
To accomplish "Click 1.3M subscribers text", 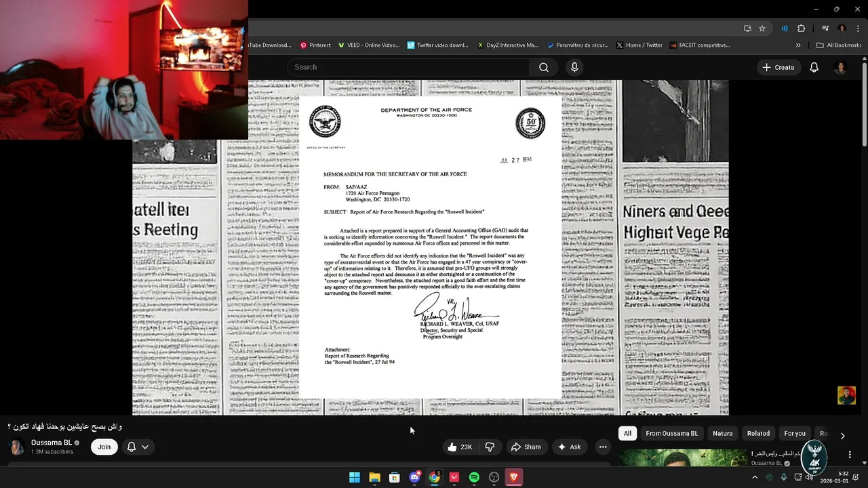I will [52, 452].
